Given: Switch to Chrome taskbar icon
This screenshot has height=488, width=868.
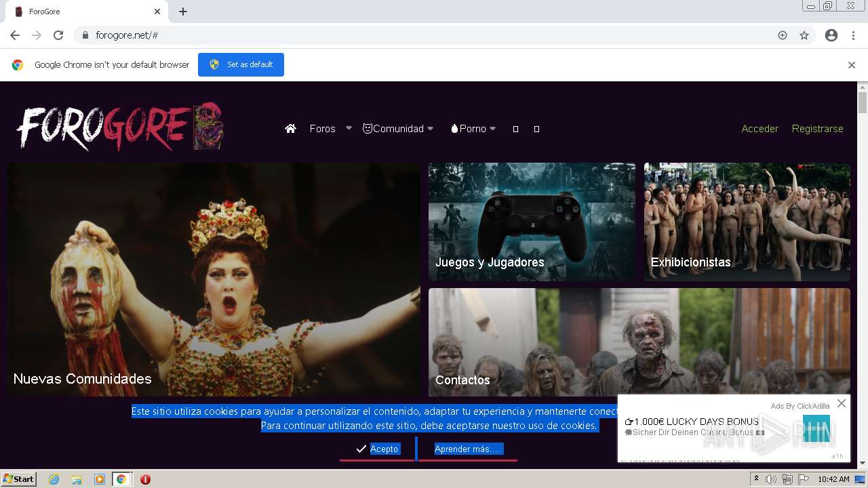Looking at the screenshot, I should (x=121, y=479).
